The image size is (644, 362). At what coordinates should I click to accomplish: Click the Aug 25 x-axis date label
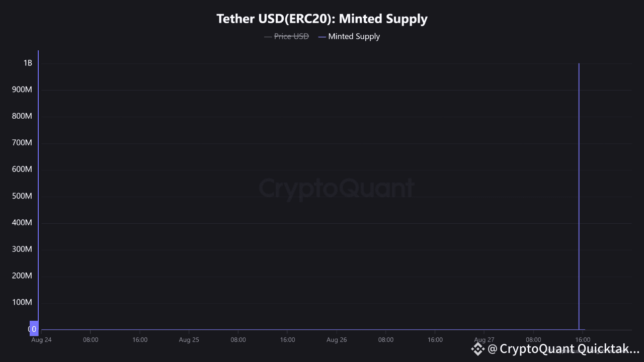pyautogui.click(x=189, y=340)
